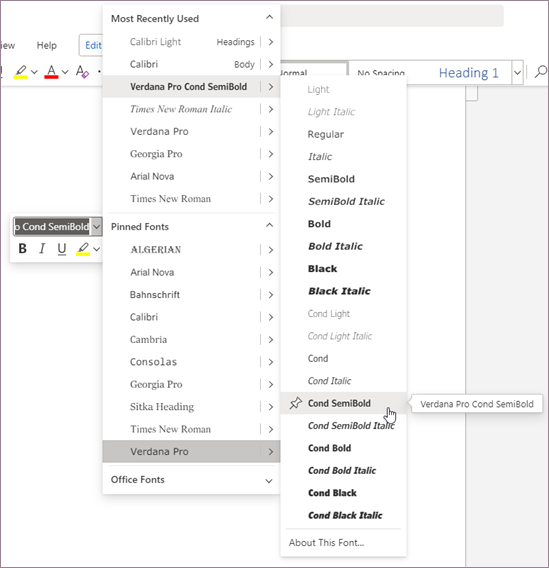
Task: Expand Calibri Body submenu arrow
Action: coord(271,64)
